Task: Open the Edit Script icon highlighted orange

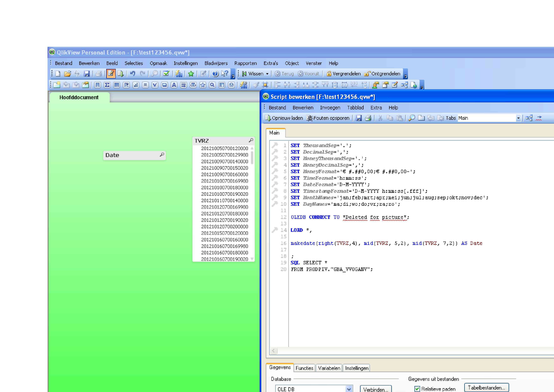Action: (111, 73)
